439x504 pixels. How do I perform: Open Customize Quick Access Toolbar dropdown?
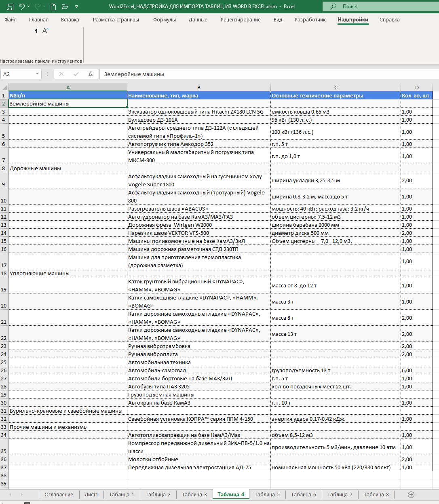(x=76, y=6)
